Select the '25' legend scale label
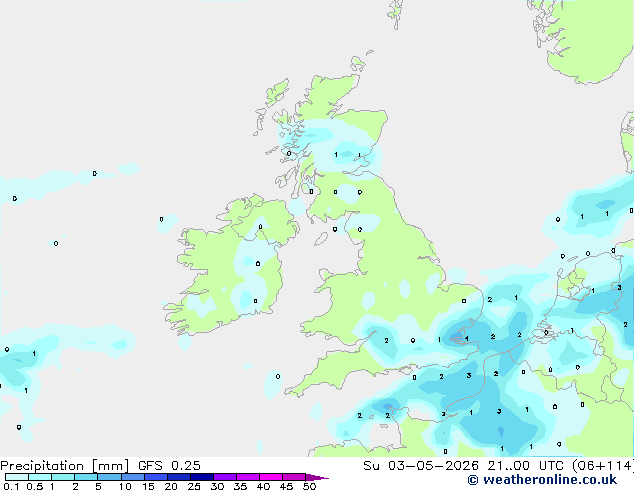Image resolution: width=634 pixels, height=490 pixels. (x=194, y=486)
